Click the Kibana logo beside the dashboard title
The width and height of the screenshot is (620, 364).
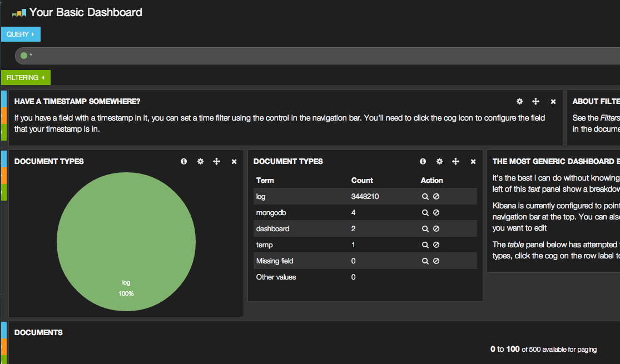click(x=19, y=13)
